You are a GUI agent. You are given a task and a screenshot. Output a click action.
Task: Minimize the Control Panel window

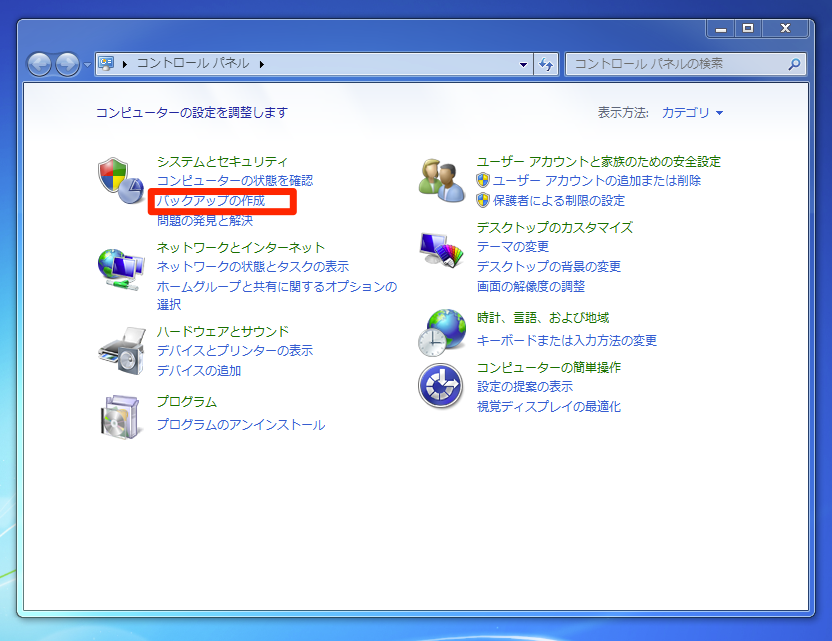pyautogui.click(x=721, y=29)
